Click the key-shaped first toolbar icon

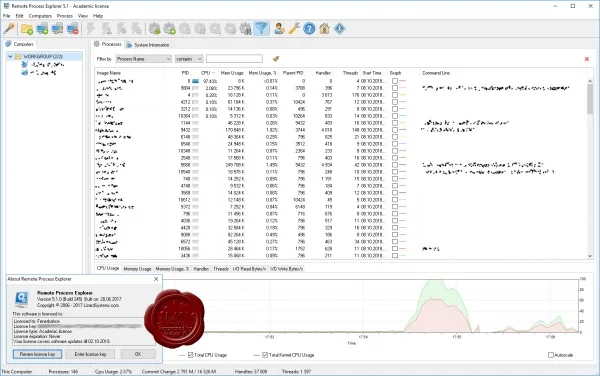(x=9, y=29)
